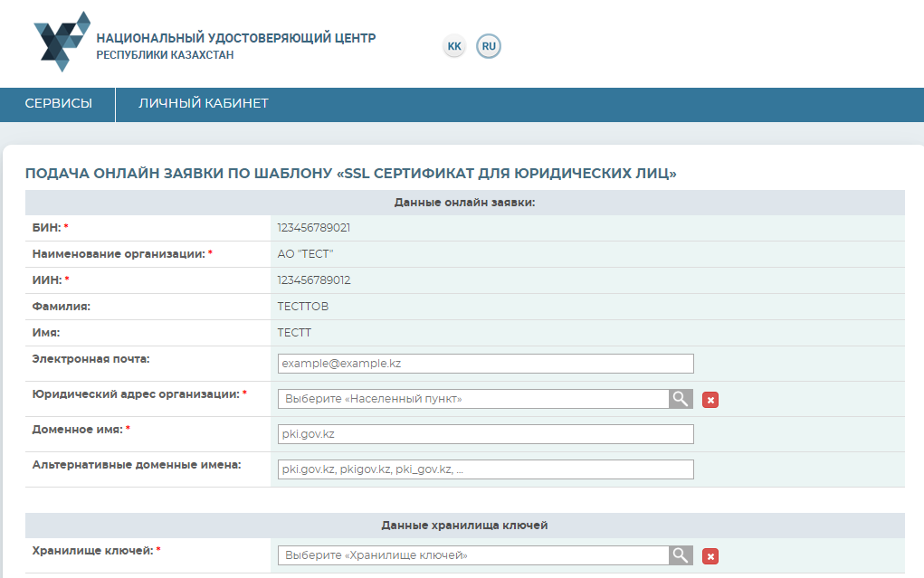Focus the Доменное имя input field
The image size is (924, 578).
pyautogui.click(x=485, y=434)
